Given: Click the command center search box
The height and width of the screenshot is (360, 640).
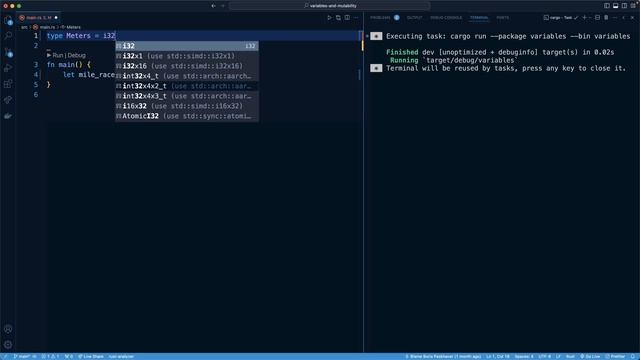Looking at the screenshot, I should 330,6.
